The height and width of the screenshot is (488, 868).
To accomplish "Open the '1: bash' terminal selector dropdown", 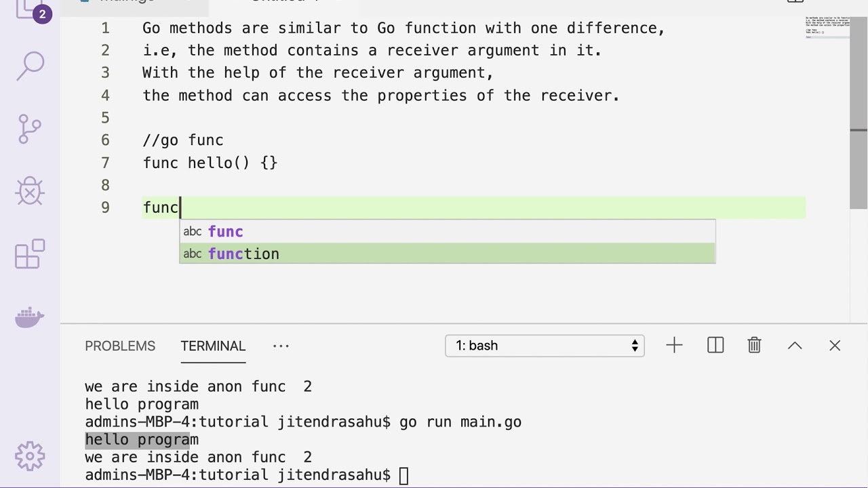I will point(545,346).
